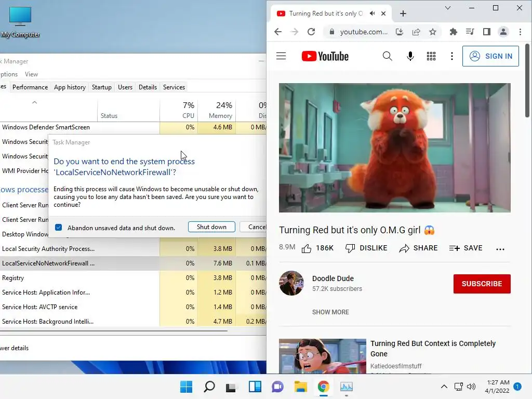Bookmark this page with star icon
The height and width of the screenshot is (399, 532).
[x=433, y=32]
